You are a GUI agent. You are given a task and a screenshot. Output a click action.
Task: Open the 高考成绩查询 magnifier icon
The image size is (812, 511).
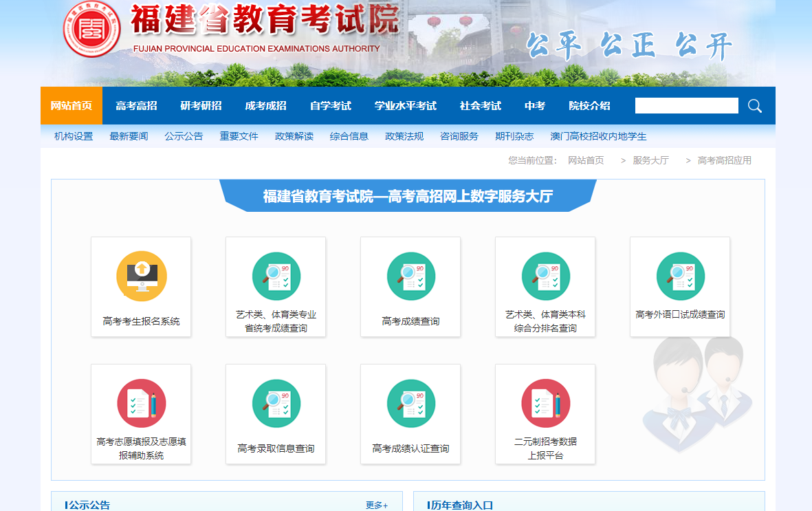[x=410, y=276]
